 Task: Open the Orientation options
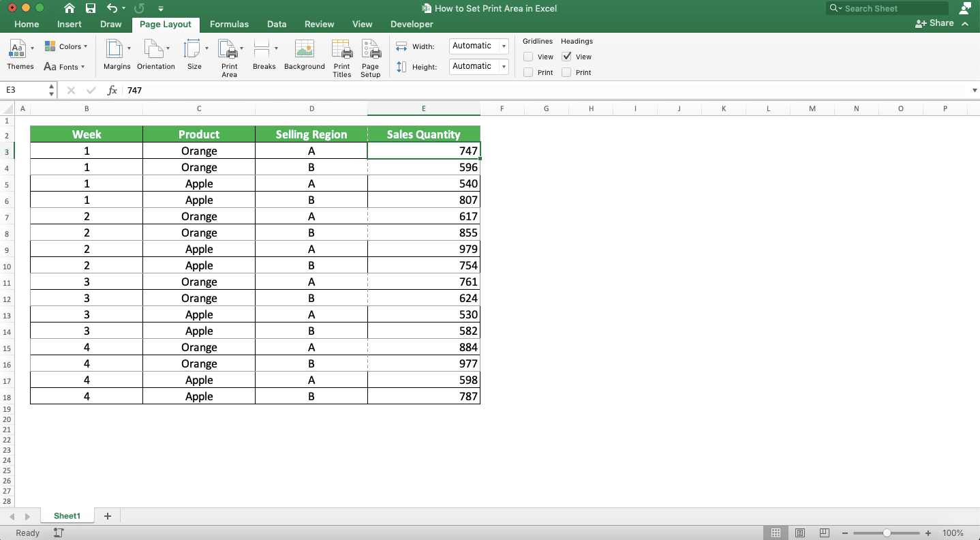tap(156, 55)
